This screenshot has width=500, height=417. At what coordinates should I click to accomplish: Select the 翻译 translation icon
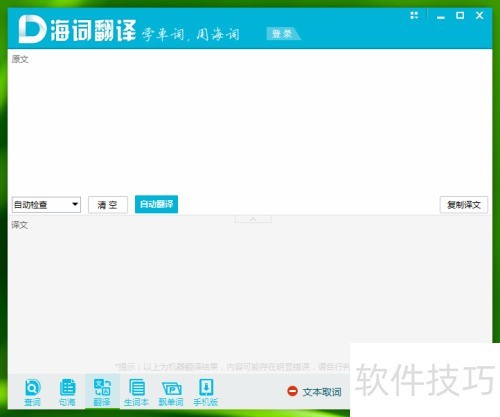[x=102, y=392]
